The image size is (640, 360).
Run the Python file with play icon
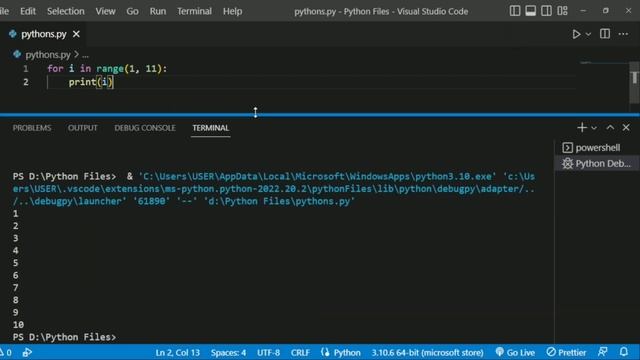pos(576,34)
